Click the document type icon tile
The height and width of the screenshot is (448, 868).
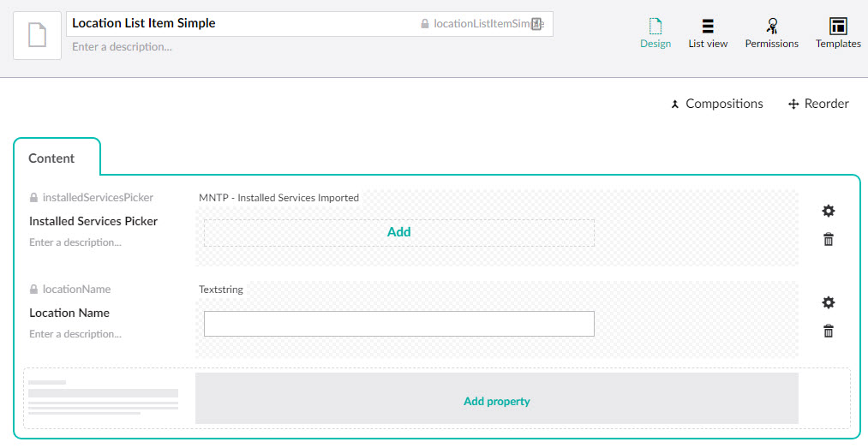37,35
